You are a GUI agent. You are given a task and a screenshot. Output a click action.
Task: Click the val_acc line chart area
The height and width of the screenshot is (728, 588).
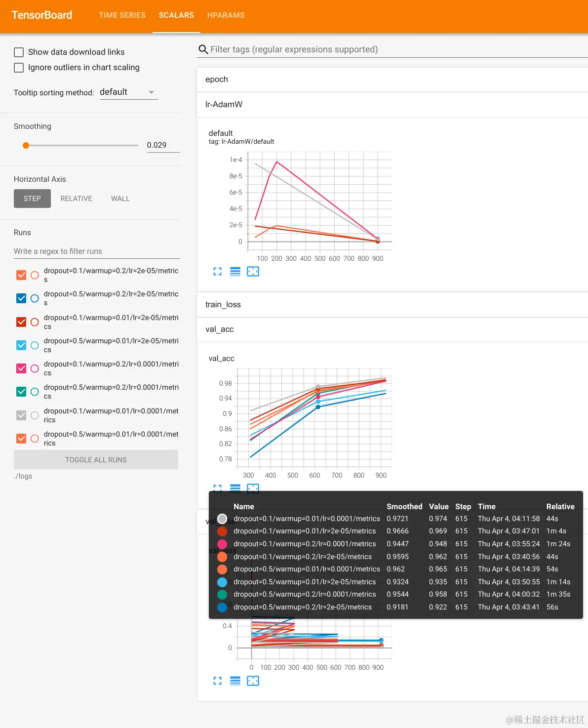pos(314,418)
